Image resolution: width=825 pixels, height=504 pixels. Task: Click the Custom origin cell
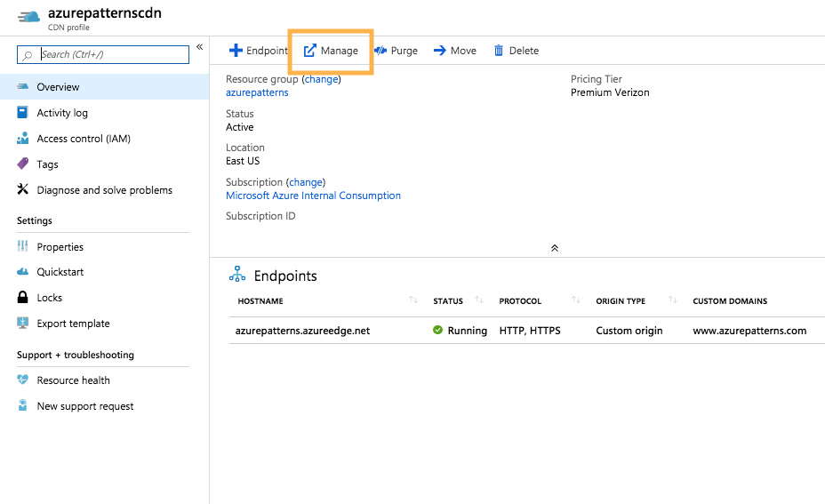tap(629, 331)
